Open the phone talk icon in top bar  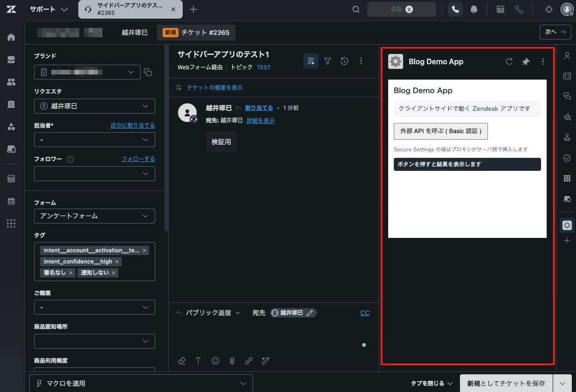click(455, 9)
